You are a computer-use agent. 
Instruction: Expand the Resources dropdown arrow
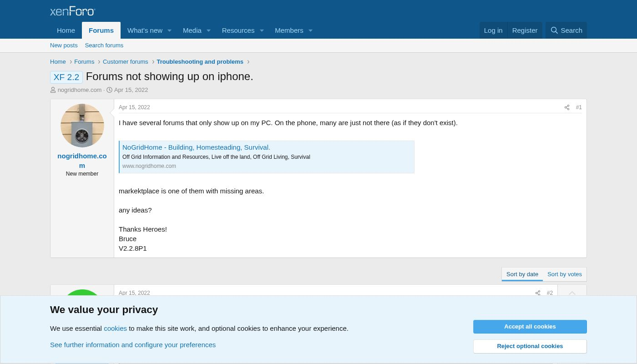click(x=262, y=30)
